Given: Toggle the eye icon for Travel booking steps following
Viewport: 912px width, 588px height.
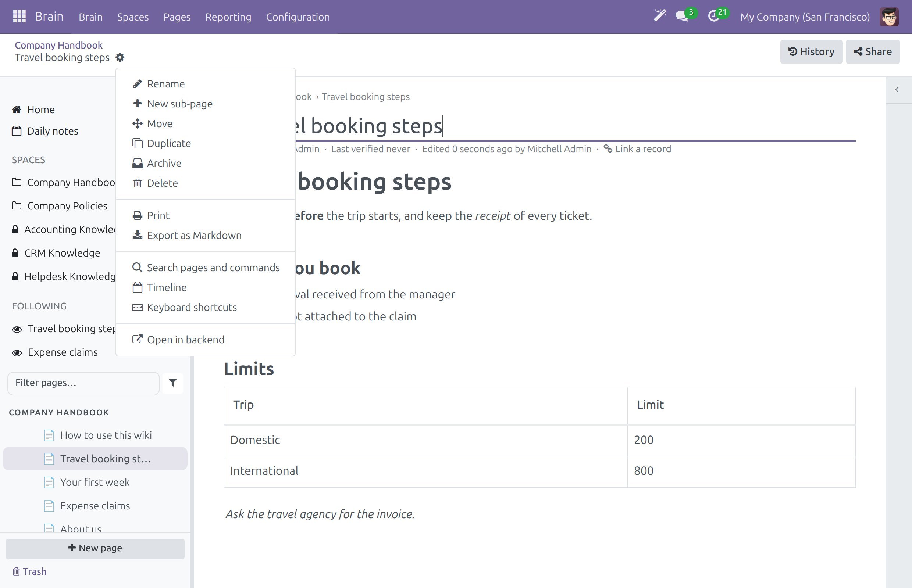Looking at the screenshot, I should [x=17, y=329].
